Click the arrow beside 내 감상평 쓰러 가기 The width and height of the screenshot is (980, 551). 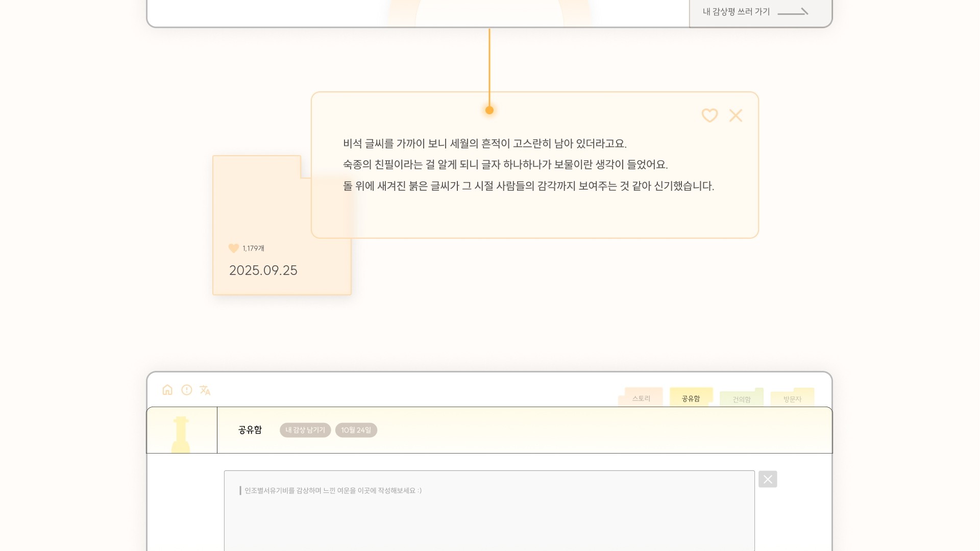tap(793, 12)
